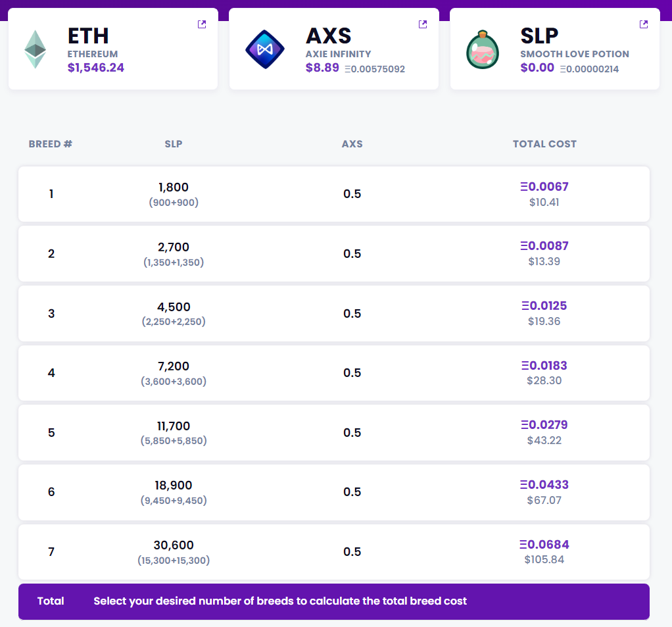Screen dimensions: 672x627
Task: Select breed number 7
Action: point(51,552)
